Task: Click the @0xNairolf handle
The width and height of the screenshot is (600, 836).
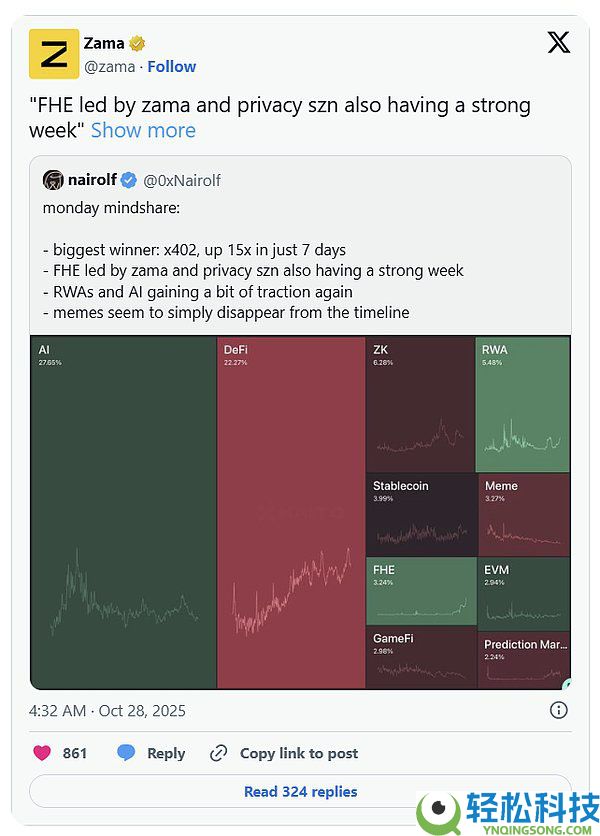Action: pyautogui.click(x=182, y=180)
